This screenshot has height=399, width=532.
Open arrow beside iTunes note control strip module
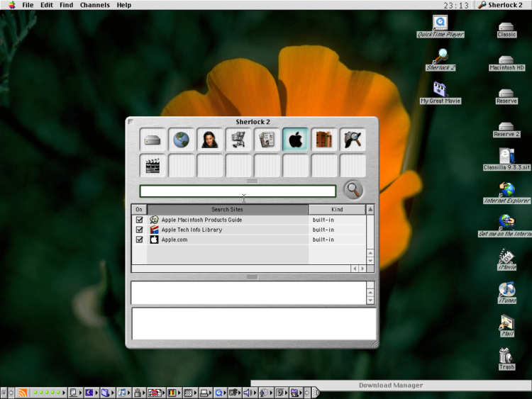[129, 393]
